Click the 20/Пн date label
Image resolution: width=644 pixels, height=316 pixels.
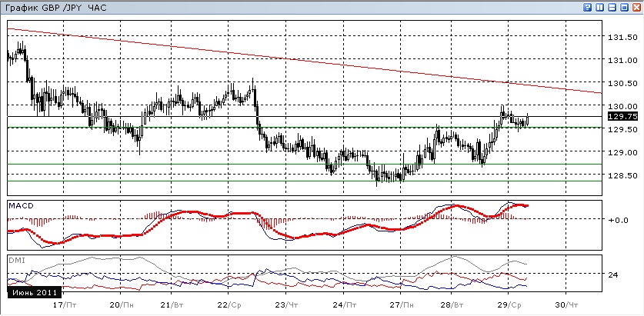[x=122, y=305]
